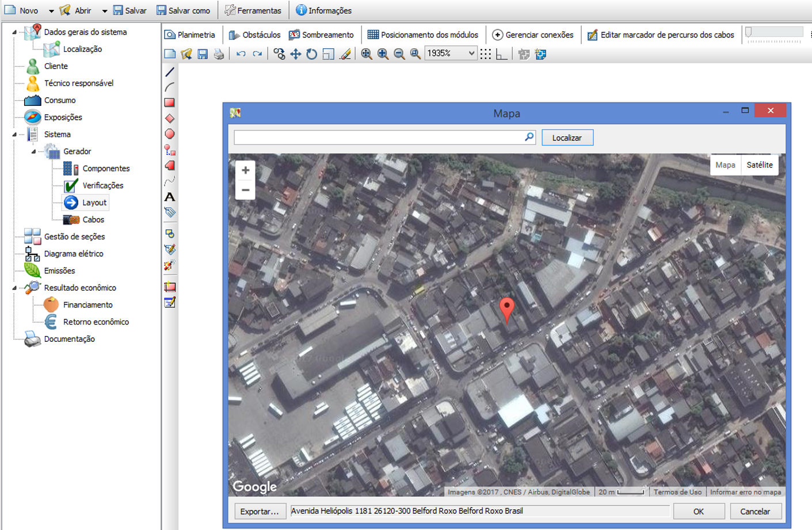The width and height of the screenshot is (812, 530).
Task: Click the print icon in toolbar
Action: click(x=219, y=54)
